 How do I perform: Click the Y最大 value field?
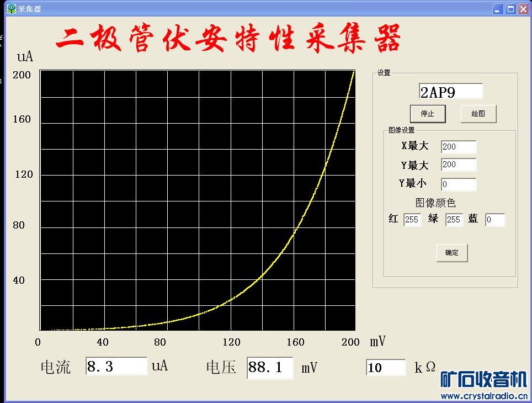(459, 165)
